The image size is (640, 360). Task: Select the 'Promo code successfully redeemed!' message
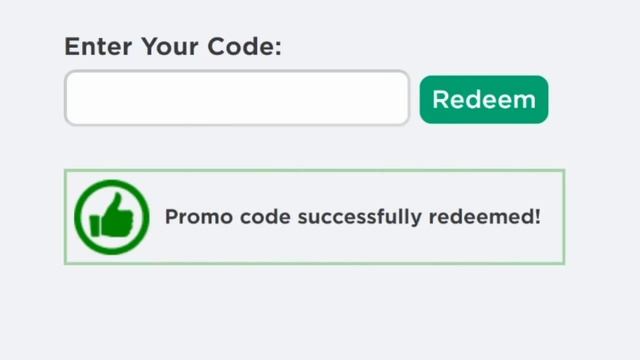(x=353, y=217)
